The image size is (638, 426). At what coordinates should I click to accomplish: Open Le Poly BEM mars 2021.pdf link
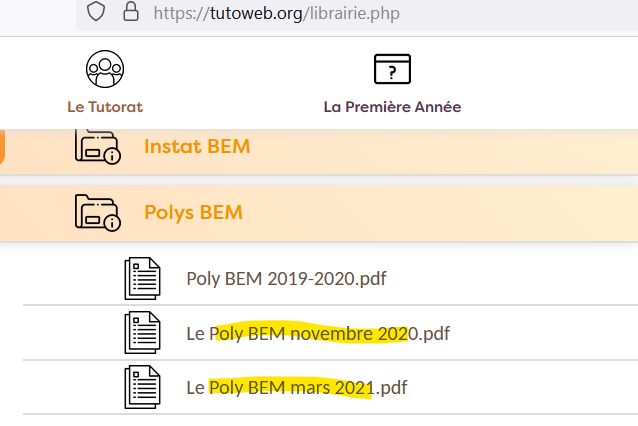tap(297, 387)
